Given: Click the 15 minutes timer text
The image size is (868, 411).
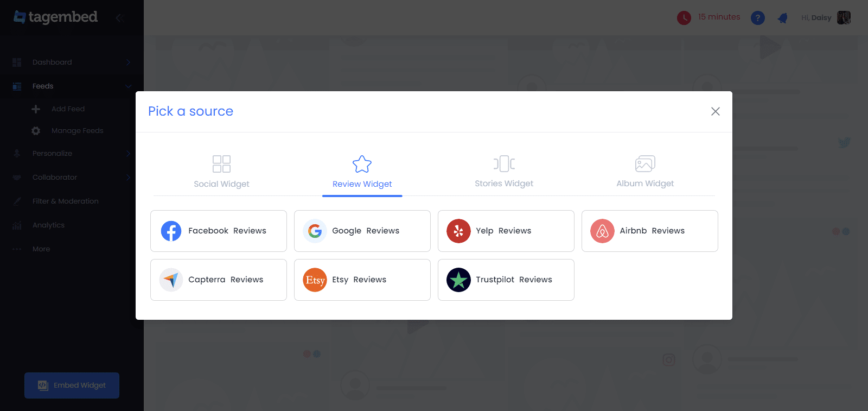Looking at the screenshot, I should [719, 17].
